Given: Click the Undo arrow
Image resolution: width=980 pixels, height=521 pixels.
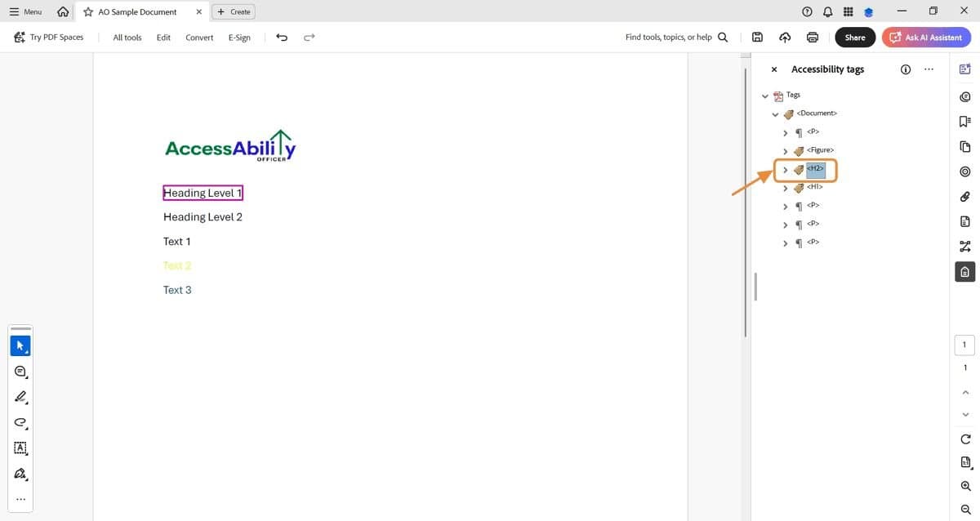Looking at the screenshot, I should [x=282, y=37].
